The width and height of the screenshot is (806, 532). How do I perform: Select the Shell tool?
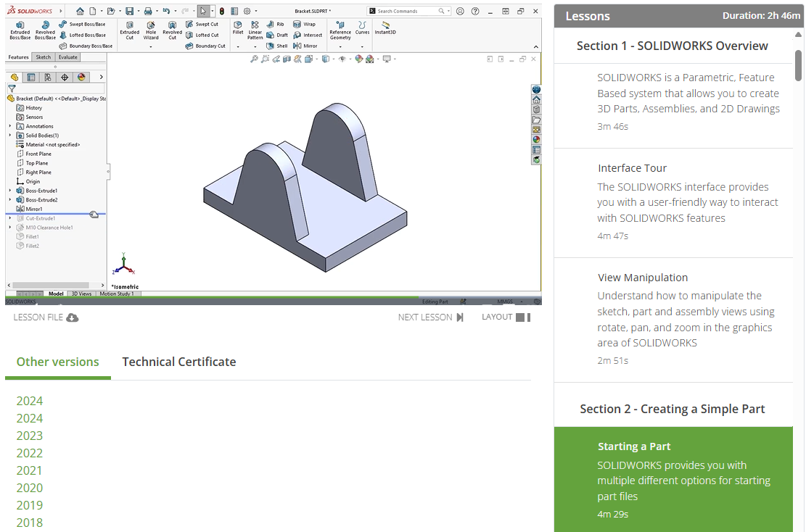point(277,46)
